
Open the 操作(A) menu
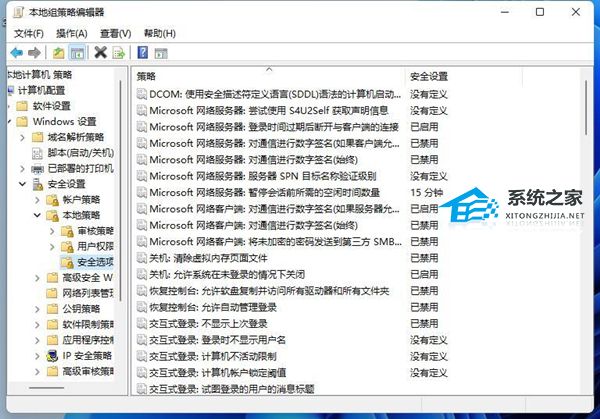coord(72,34)
